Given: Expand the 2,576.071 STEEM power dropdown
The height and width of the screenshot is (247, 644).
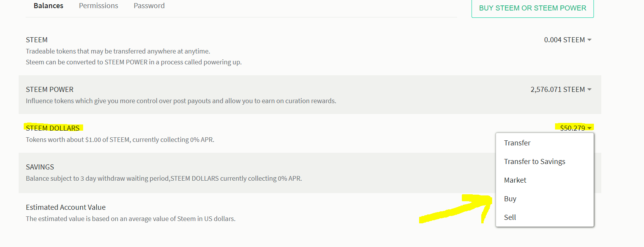Looking at the screenshot, I should tap(561, 90).
